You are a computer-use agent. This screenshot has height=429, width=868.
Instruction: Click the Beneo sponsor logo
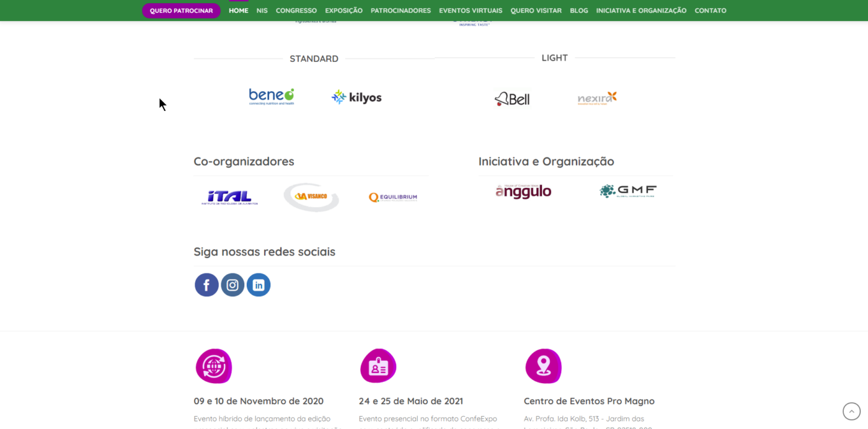coord(272,97)
